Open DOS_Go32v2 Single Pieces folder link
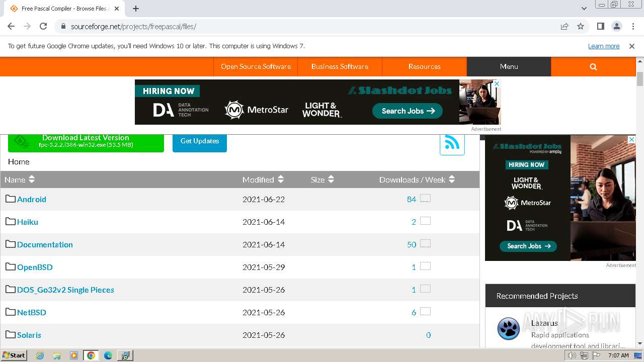The width and height of the screenshot is (644, 362). pos(65,290)
